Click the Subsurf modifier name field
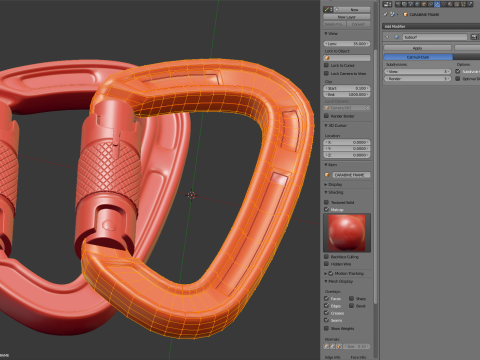Viewport: 480px width, 360px height. [x=435, y=37]
